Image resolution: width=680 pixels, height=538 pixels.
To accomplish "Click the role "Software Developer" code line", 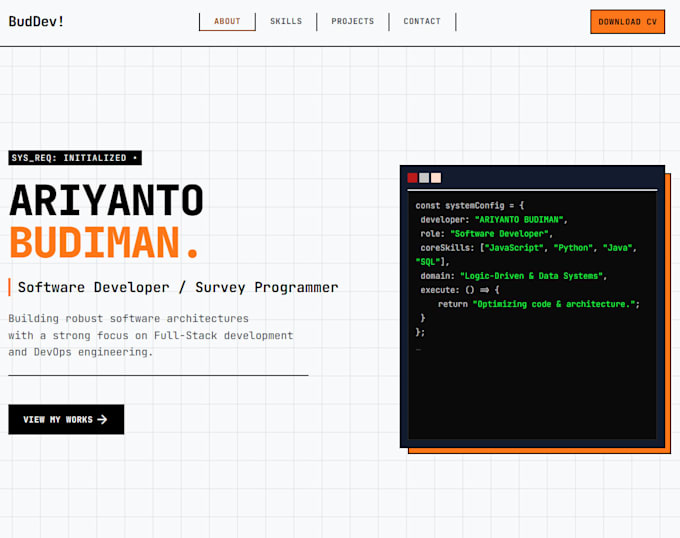I will point(487,234).
